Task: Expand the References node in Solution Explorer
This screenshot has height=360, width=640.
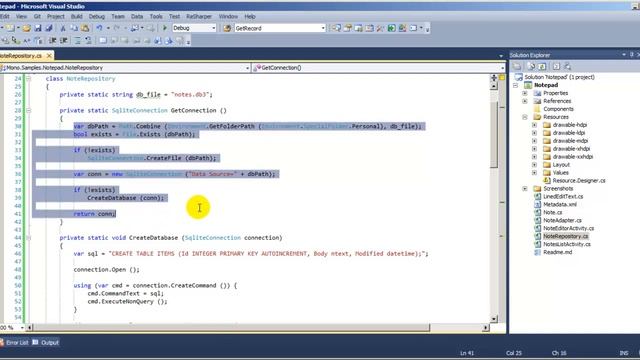Action: (x=525, y=101)
